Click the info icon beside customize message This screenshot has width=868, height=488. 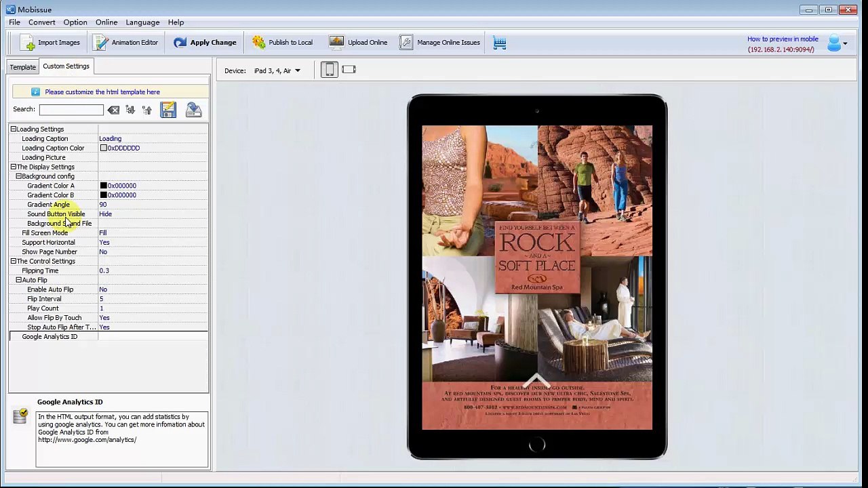(36, 92)
